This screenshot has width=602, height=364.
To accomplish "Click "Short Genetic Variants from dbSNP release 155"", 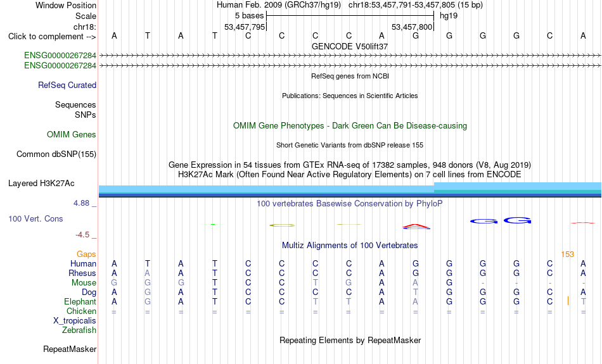I will (350, 145).
